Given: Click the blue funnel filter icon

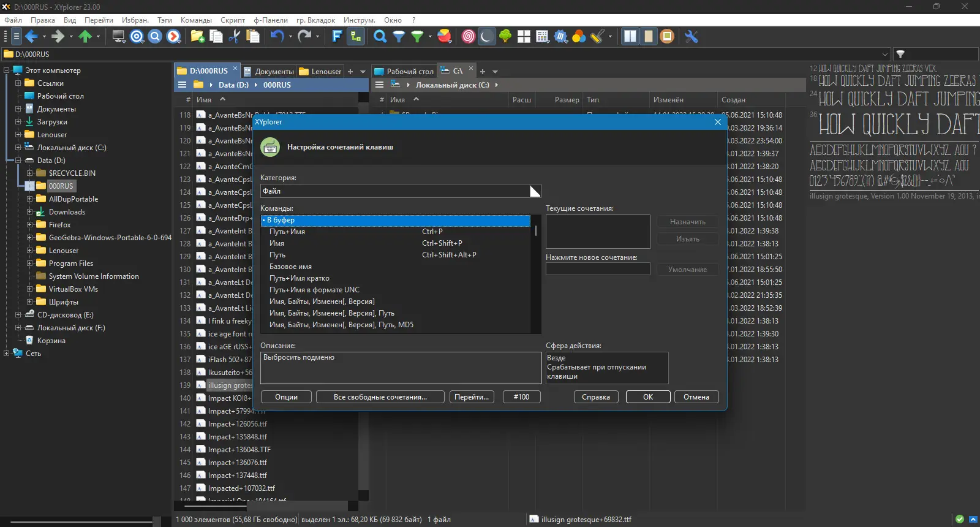Looking at the screenshot, I should pyautogui.click(x=399, y=37).
